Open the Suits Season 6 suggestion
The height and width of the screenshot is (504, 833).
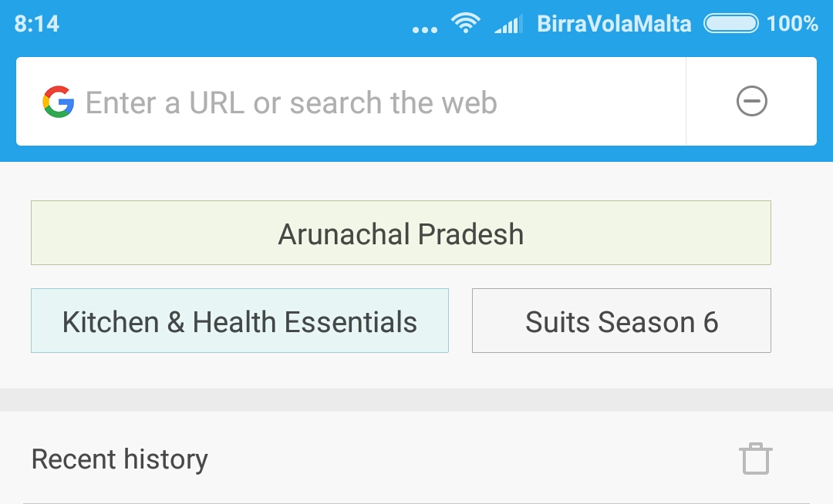(x=622, y=321)
